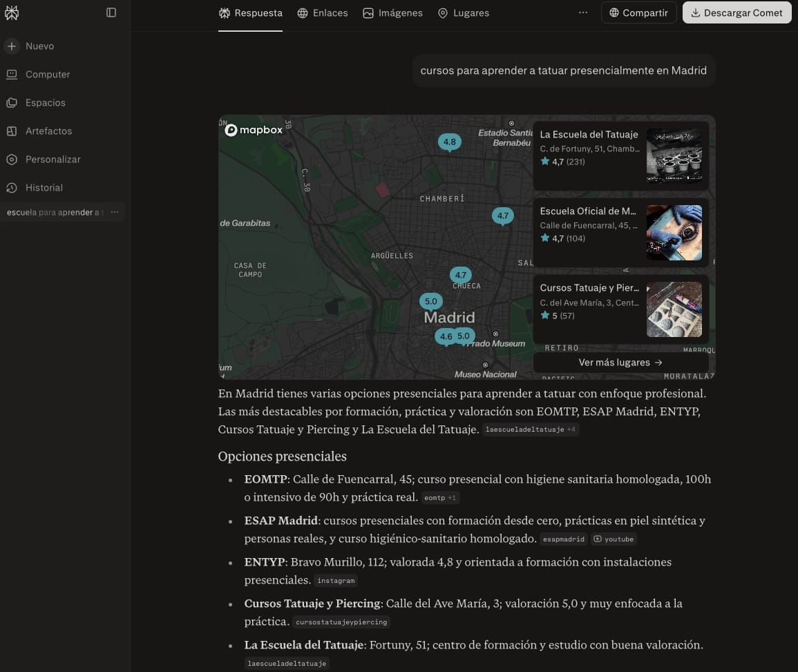Click bold ENTYP bullet label
This screenshot has width=798, height=672.
pyautogui.click(x=265, y=562)
